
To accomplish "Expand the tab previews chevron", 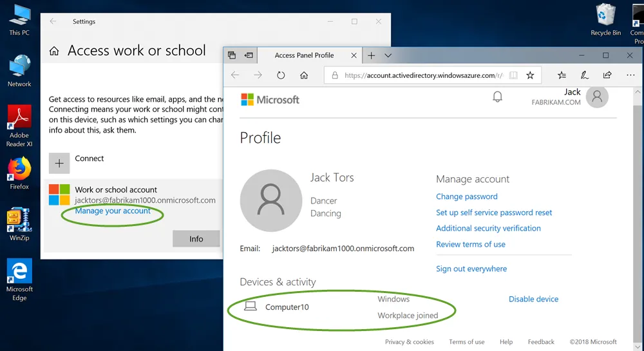I will coord(388,56).
